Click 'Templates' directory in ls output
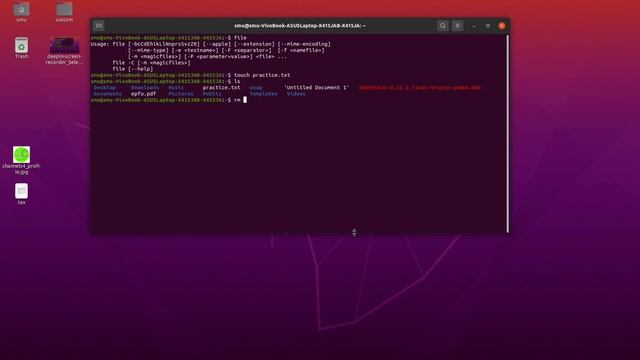 point(263,94)
